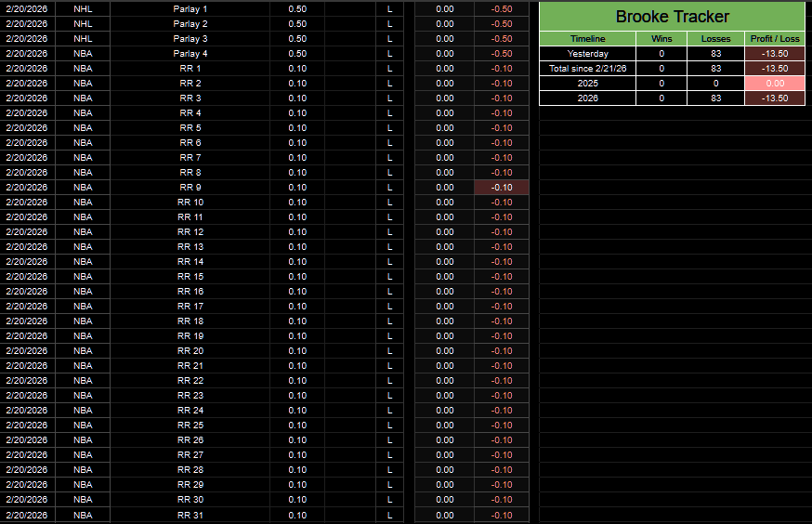Click the -0.10 cell in RR 13 row
The image size is (812, 524).
coord(502,247)
